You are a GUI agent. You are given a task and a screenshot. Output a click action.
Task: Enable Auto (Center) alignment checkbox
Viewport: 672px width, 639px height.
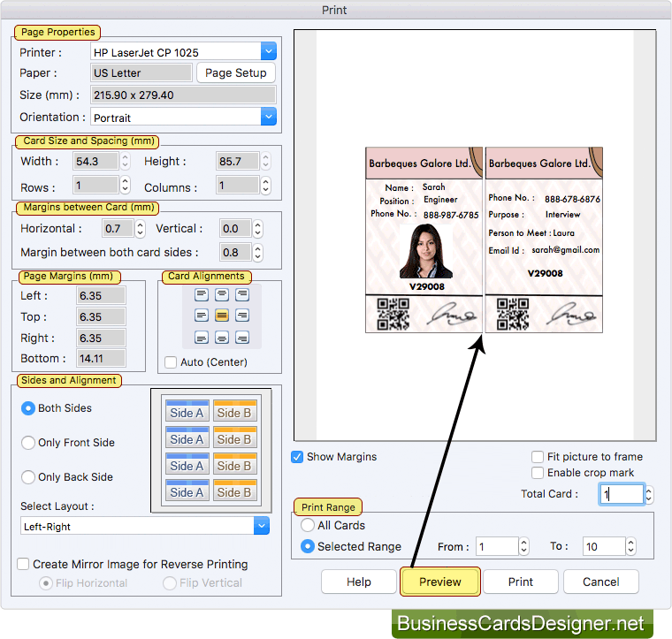pyautogui.click(x=171, y=362)
